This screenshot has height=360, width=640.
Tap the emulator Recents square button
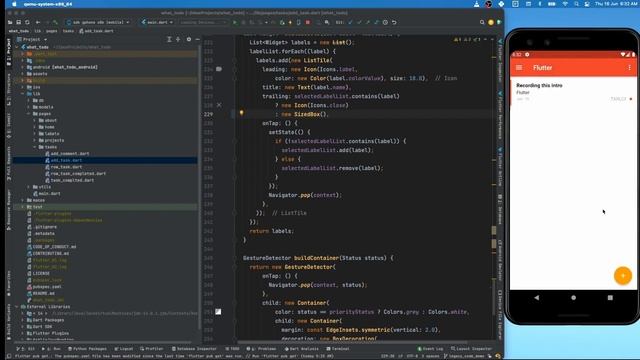[610, 298]
